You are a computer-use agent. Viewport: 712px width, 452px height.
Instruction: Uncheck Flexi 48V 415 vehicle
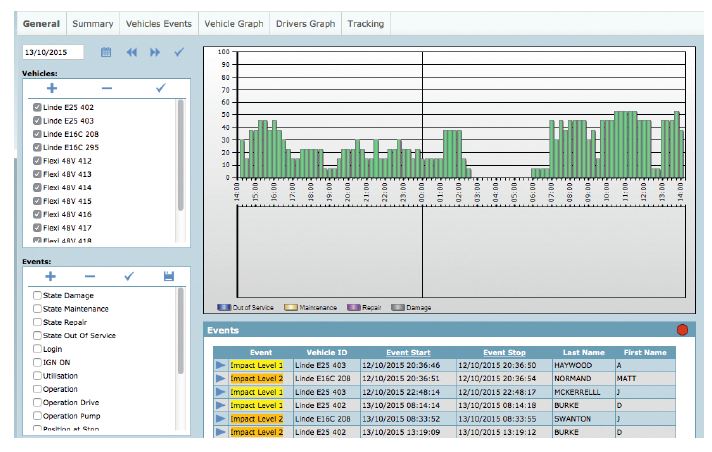37,201
